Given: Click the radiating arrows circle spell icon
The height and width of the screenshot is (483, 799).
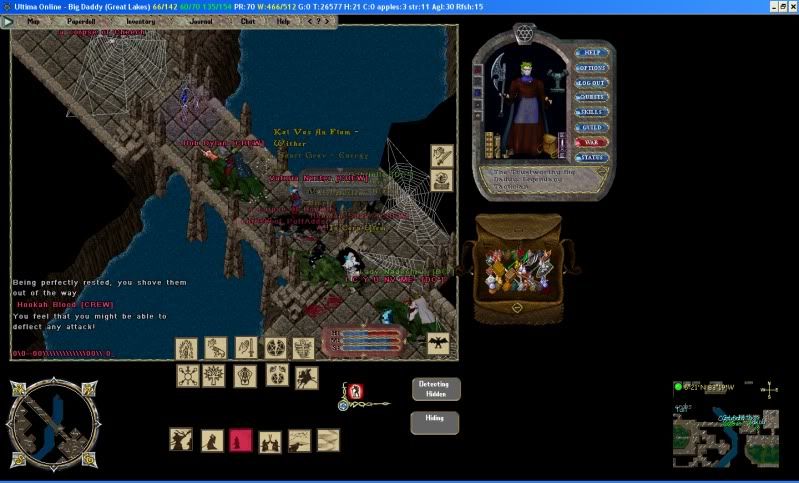Looking at the screenshot, I should point(188,376).
